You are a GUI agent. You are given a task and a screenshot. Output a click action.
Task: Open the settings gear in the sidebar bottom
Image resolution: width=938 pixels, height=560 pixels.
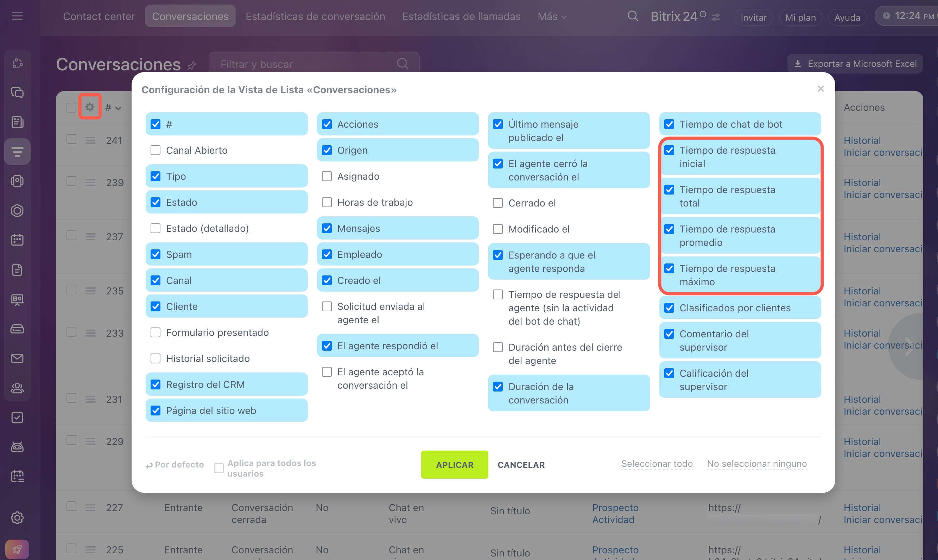(x=17, y=518)
